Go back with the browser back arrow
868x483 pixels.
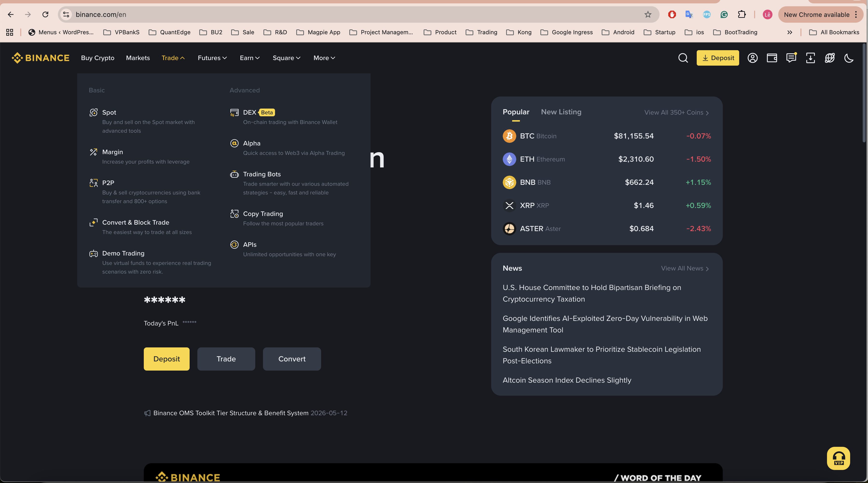coord(10,14)
